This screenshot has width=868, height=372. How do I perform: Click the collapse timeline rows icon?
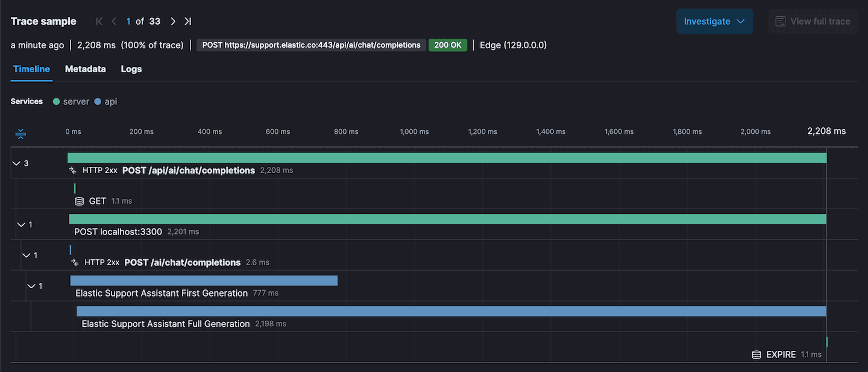click(x=20, y=133)
